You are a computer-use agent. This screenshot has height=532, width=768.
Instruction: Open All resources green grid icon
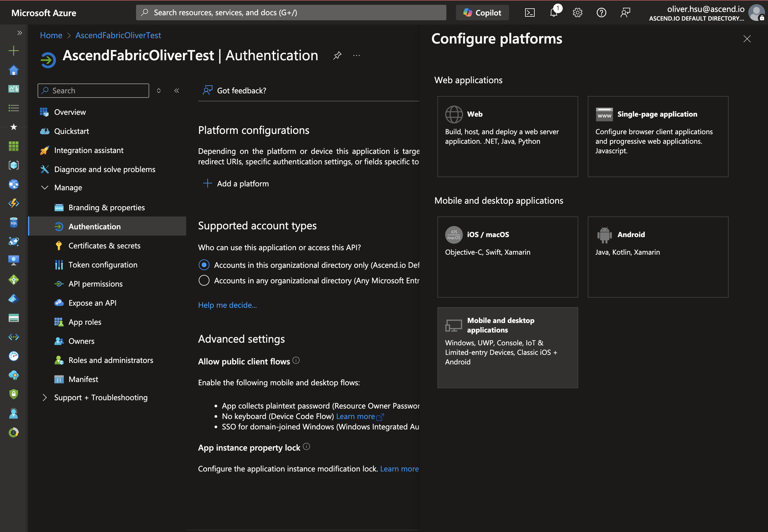tap(13, 146)
